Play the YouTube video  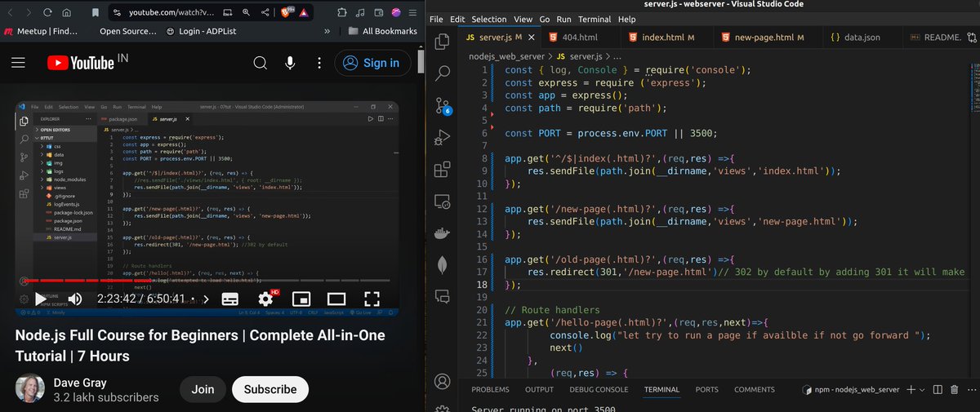coord(40,299)
